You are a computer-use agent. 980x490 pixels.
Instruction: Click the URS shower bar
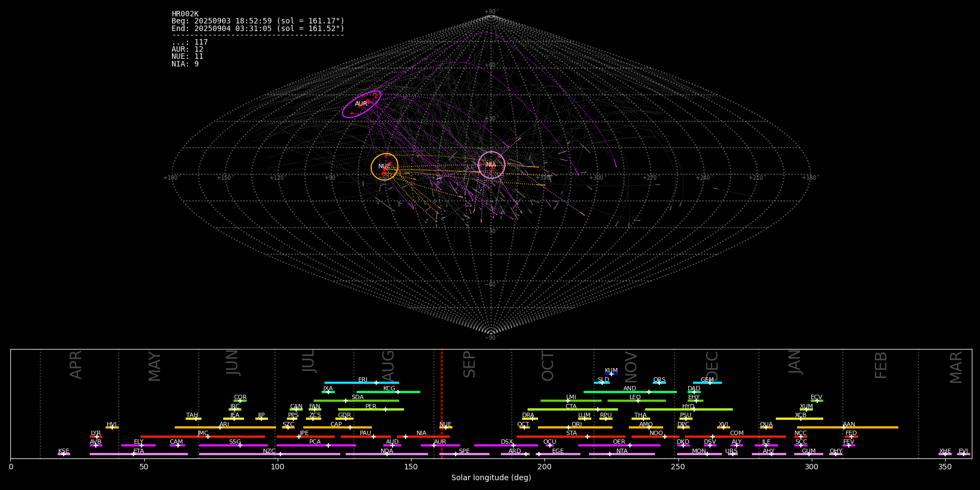point(732,454)
